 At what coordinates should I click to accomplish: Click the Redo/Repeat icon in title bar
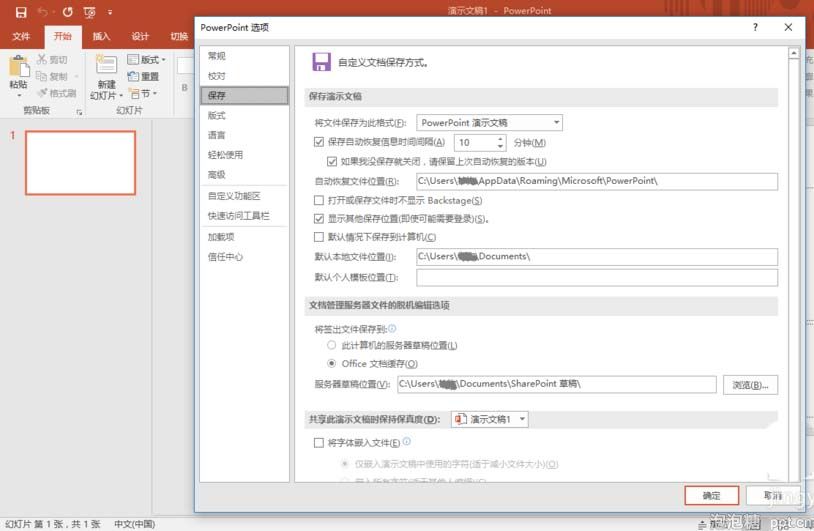pyautogui.click(x=67, y=12)
